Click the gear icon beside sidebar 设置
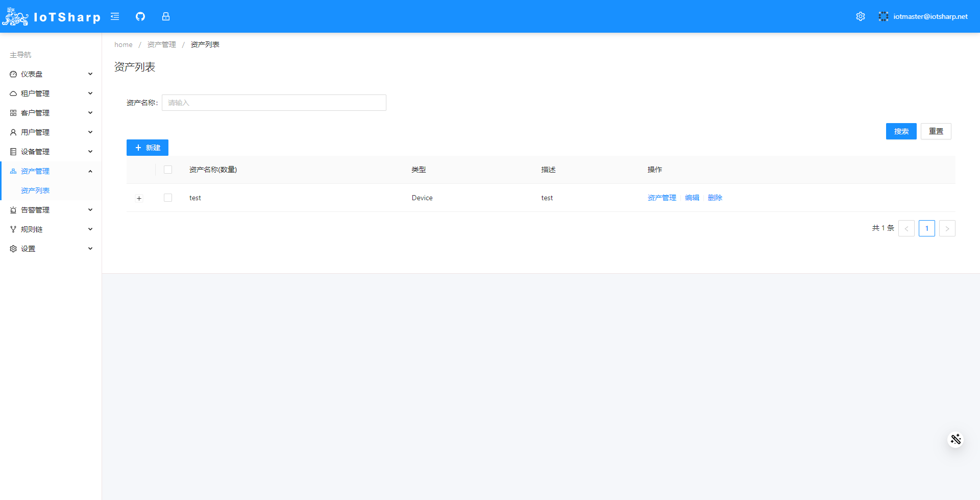This screenshot has width=980, height=500. [x=13, y=249]
